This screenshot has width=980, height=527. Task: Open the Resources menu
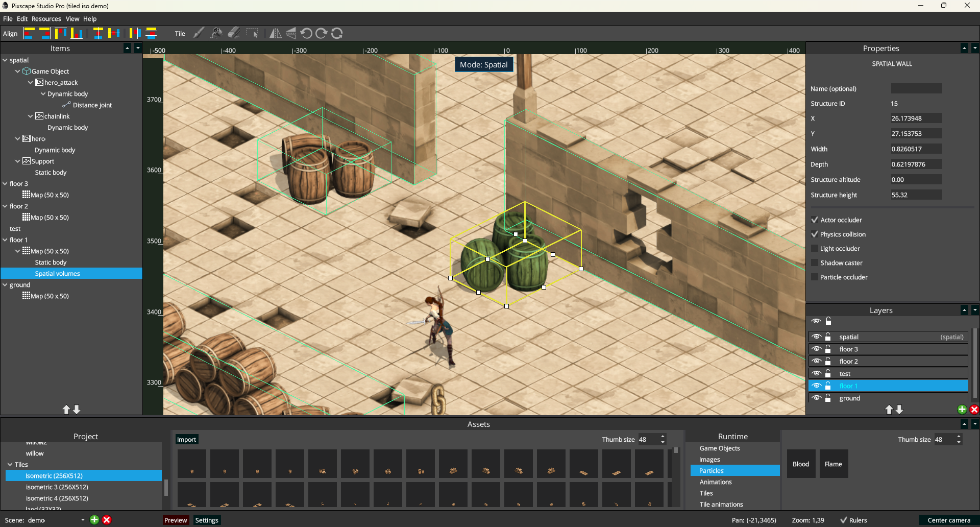(46, 19)
